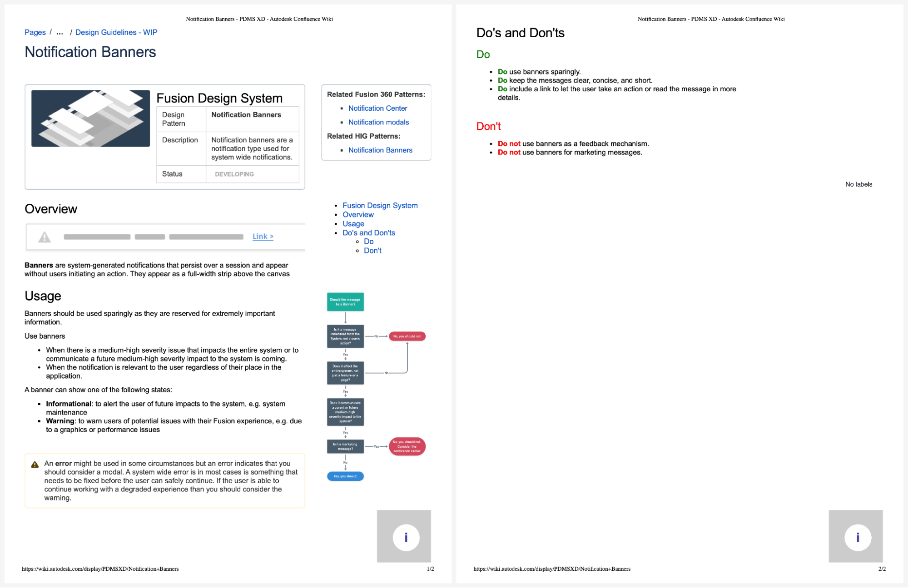
Task: Click the 'Description' table cell label
Action: [x=180, y=140]
